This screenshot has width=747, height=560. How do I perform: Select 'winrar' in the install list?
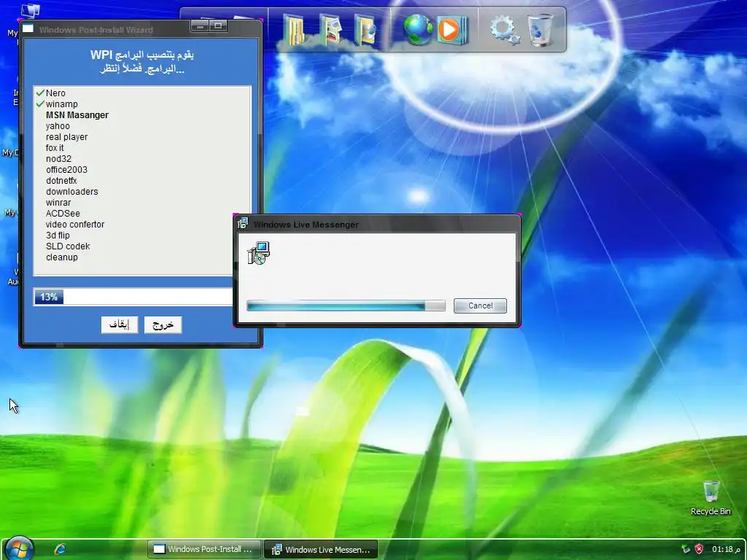(58, 203)
